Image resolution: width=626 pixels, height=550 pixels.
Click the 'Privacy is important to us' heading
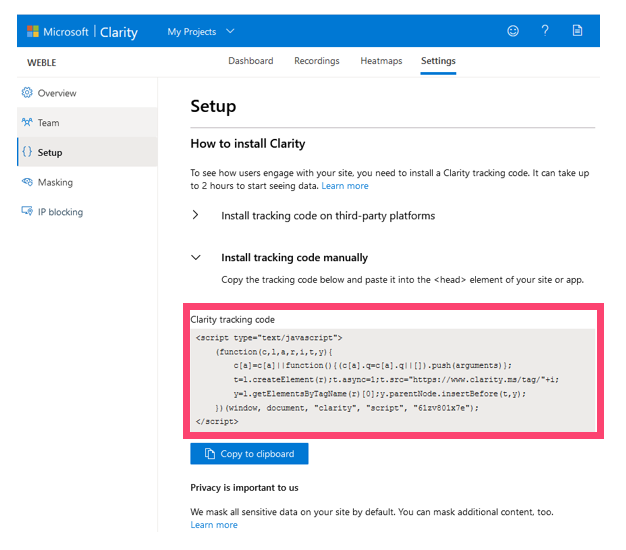[x=244, y=488]
